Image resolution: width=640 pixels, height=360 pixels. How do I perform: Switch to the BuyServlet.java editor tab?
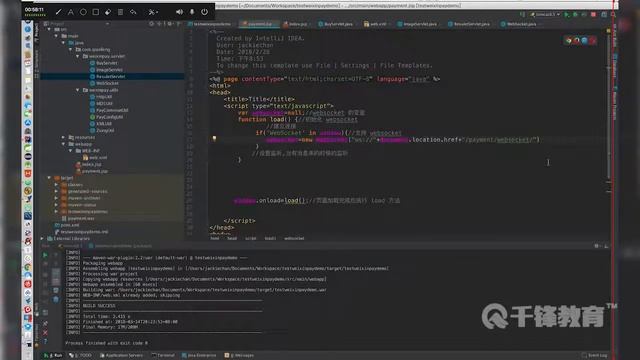[x=337, y=24]
